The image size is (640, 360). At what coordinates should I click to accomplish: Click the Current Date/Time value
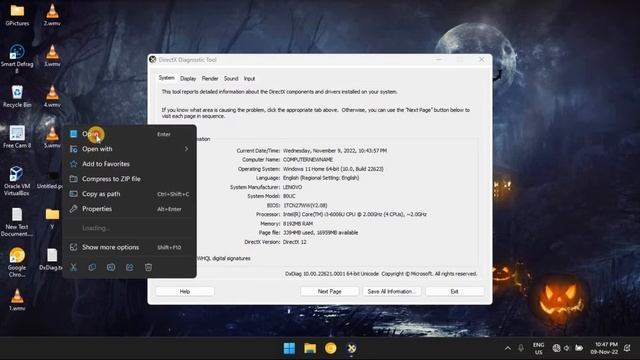click(335, 151)
